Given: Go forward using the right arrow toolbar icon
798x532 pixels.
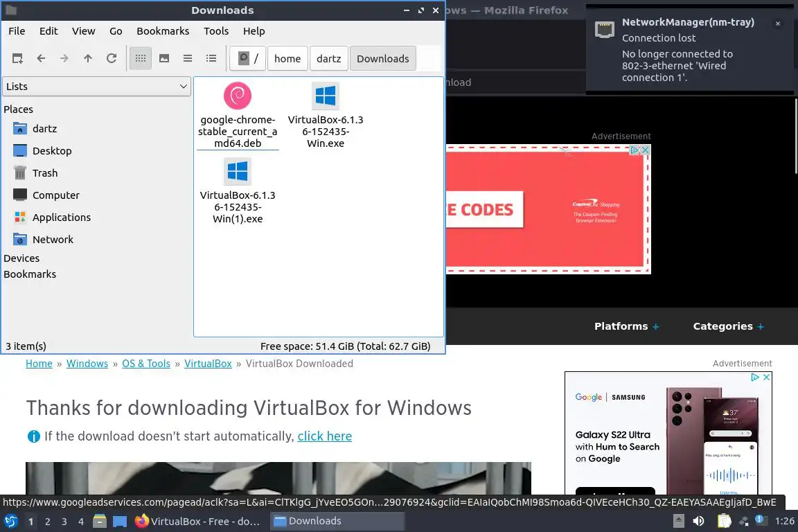Looking at the screenshot, I should click(64, 59).
